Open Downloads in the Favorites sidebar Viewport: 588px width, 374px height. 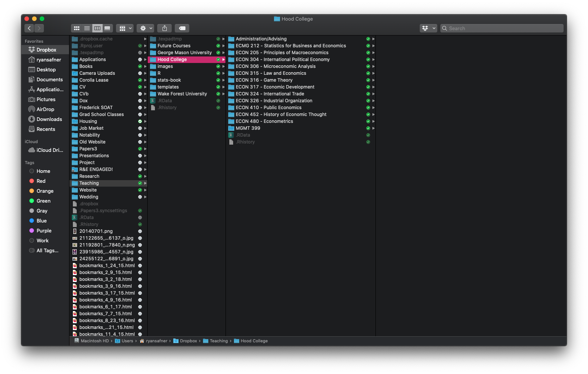tap(49, 119)
